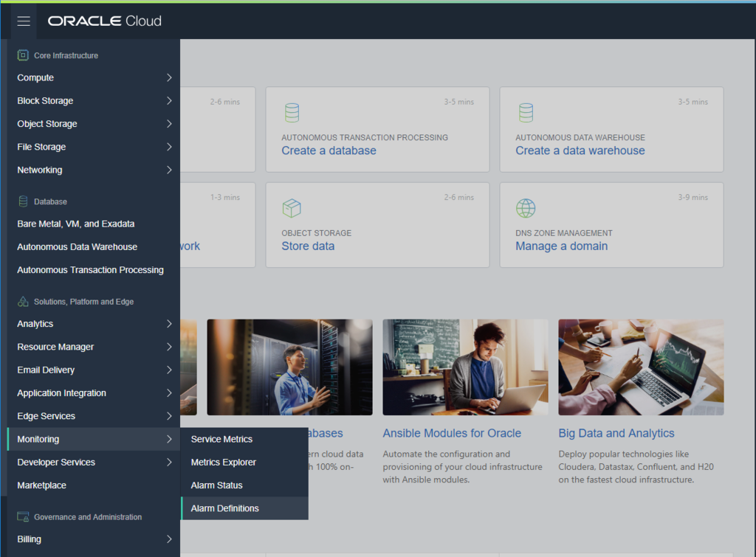This screenshot has width=756, height=557.
Task: Click the Create a data warehouse link
Action: pyautogui.click(x=580, y=151)
